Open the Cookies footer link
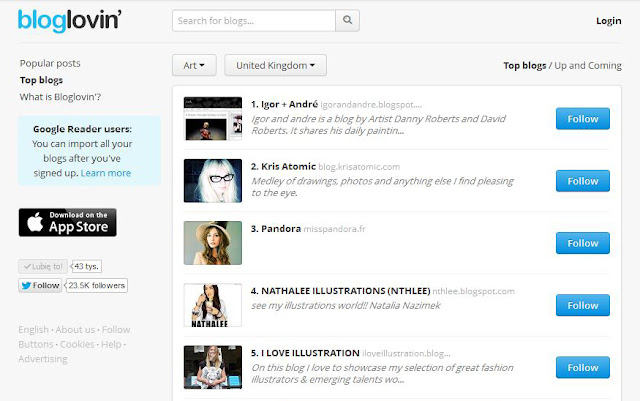Viewport: 640px width, 401px height. pyautogui.click(x=77, y=344)
